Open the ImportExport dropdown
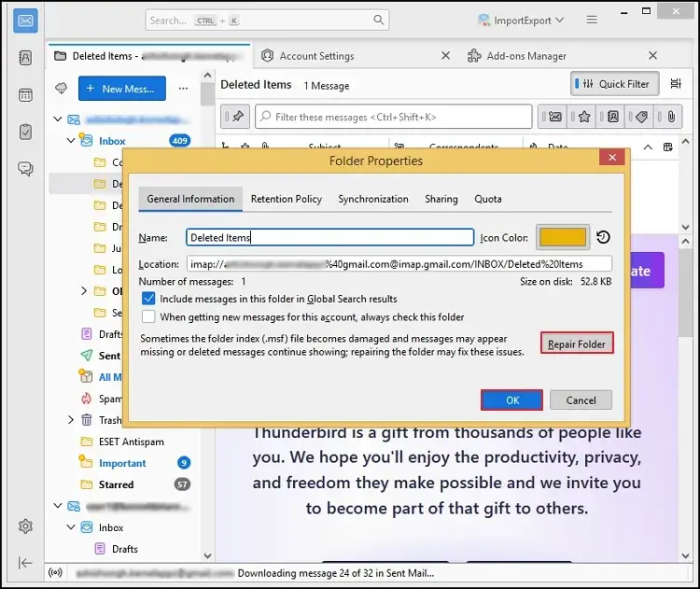Screen dimensions: 700x589 click(521, 21)
